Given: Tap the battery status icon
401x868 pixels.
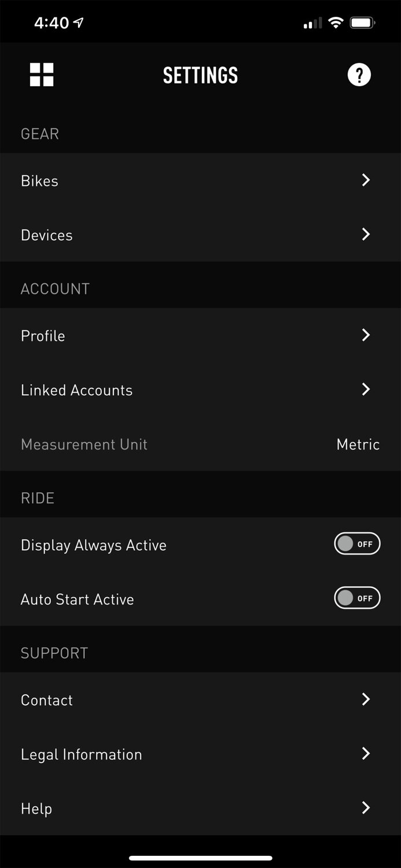Looking at the screenshot, I should pos(363,23).
